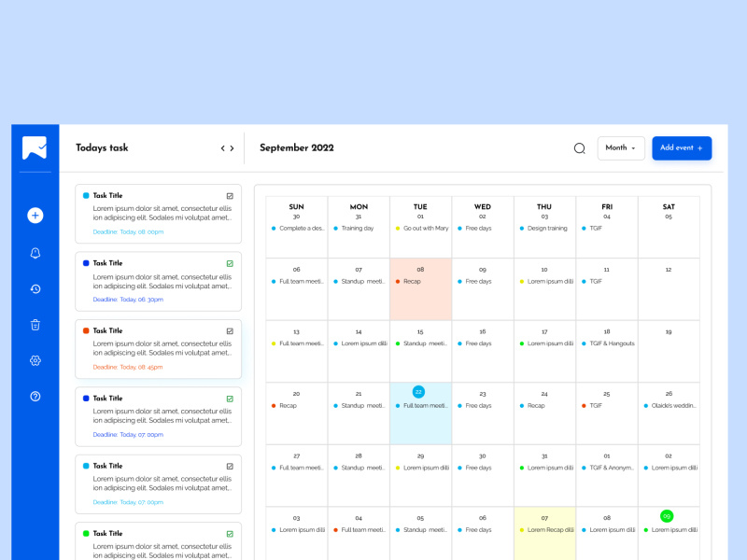Switch to the Todays task panel header
Image resolution: width=747 pixels, height=560 pixels.
coord(102,147)
